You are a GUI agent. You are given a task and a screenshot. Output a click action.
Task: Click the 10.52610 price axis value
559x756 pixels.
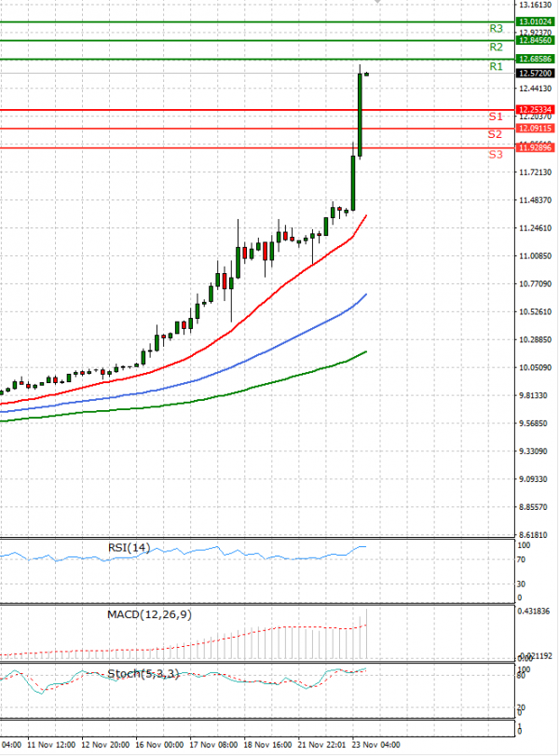535,312
